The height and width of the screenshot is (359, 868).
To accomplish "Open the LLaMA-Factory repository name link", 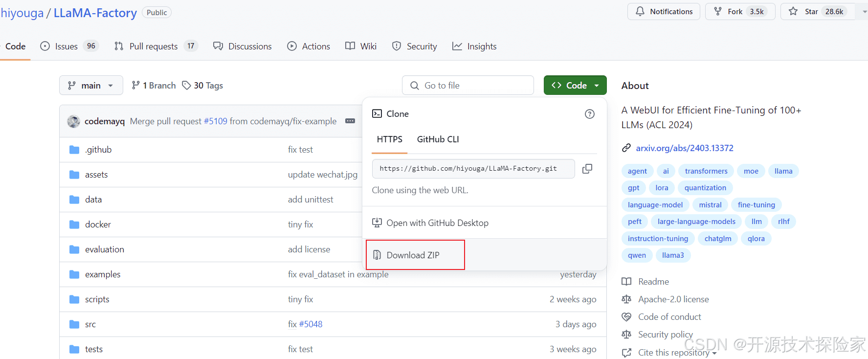I will (95, 13).
